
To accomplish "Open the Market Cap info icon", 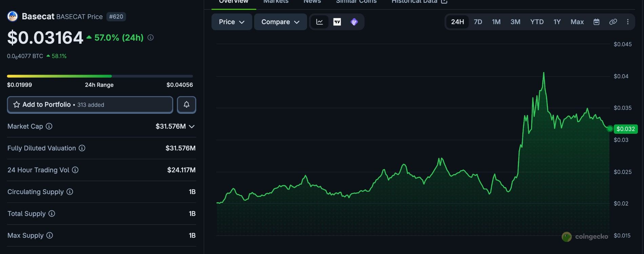I will pos(49,126).
